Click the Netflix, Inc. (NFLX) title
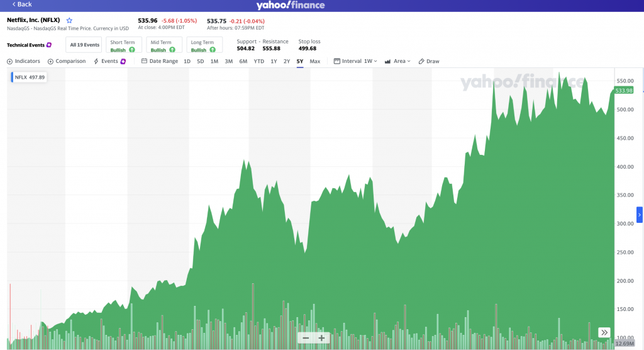The width and height of the screenshot is (644, 350). coord(33,20)
